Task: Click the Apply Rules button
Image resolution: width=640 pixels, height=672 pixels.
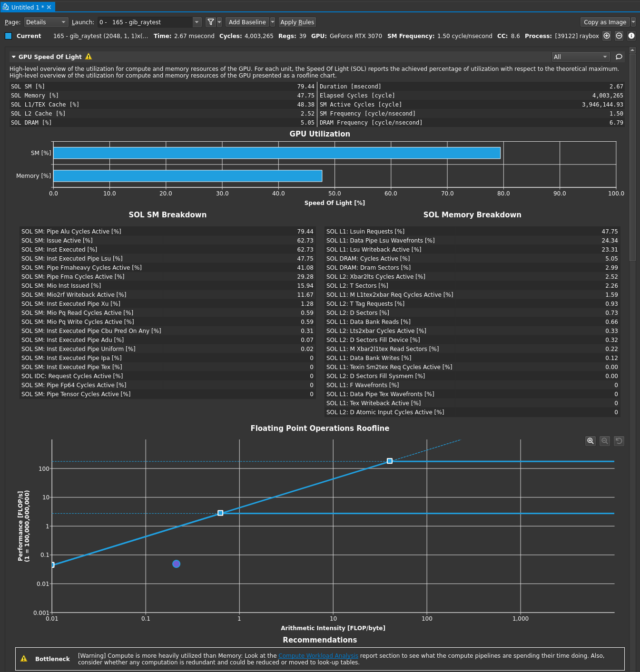Action: pos(297,22)
